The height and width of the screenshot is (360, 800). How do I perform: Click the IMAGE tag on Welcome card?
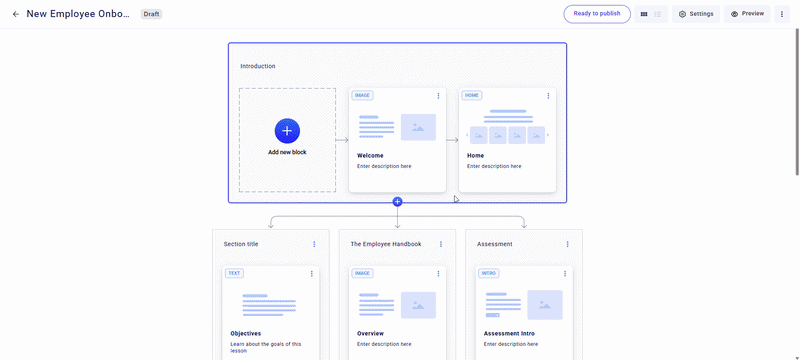(362, 95)
